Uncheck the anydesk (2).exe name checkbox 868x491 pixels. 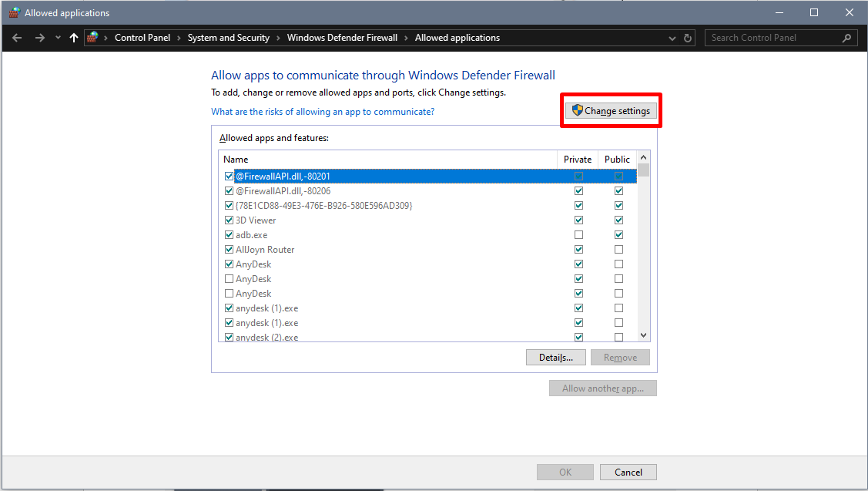pos(230,337)
